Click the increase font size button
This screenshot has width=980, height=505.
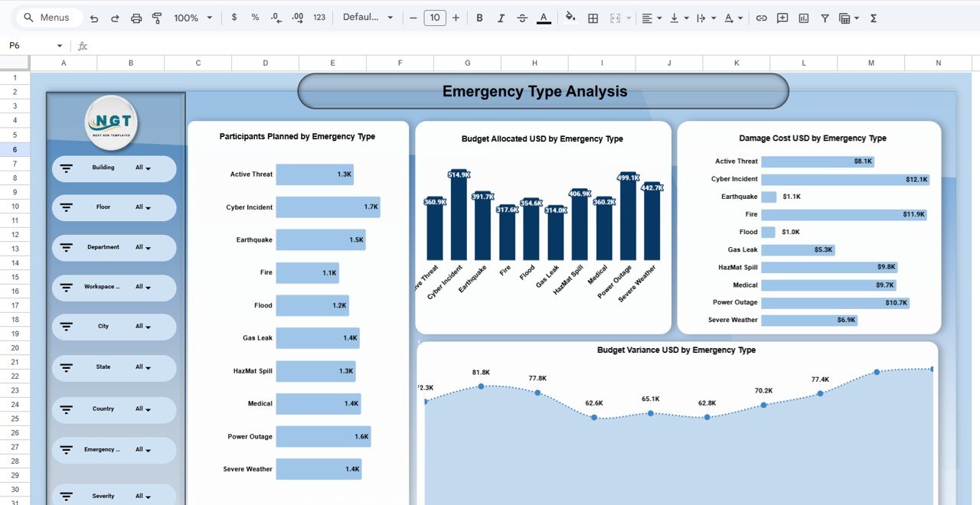coord(456,18)
